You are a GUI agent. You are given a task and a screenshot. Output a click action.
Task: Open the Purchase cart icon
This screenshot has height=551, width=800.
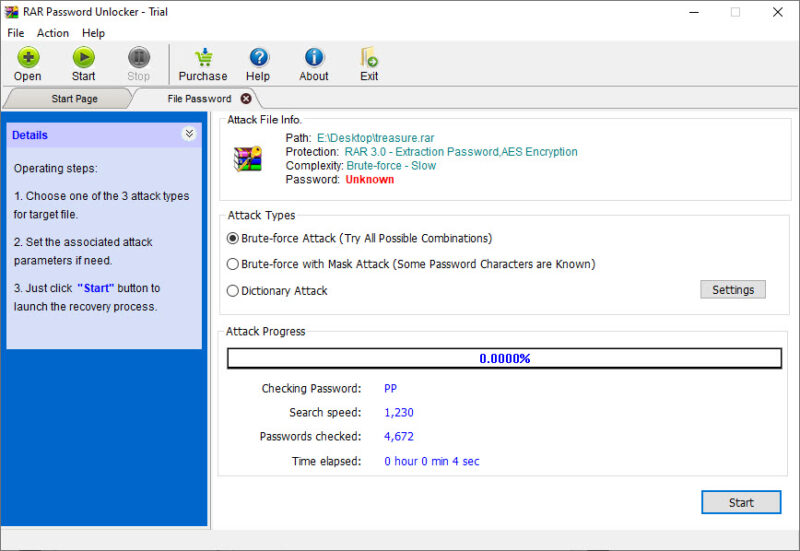click(204, 58)
